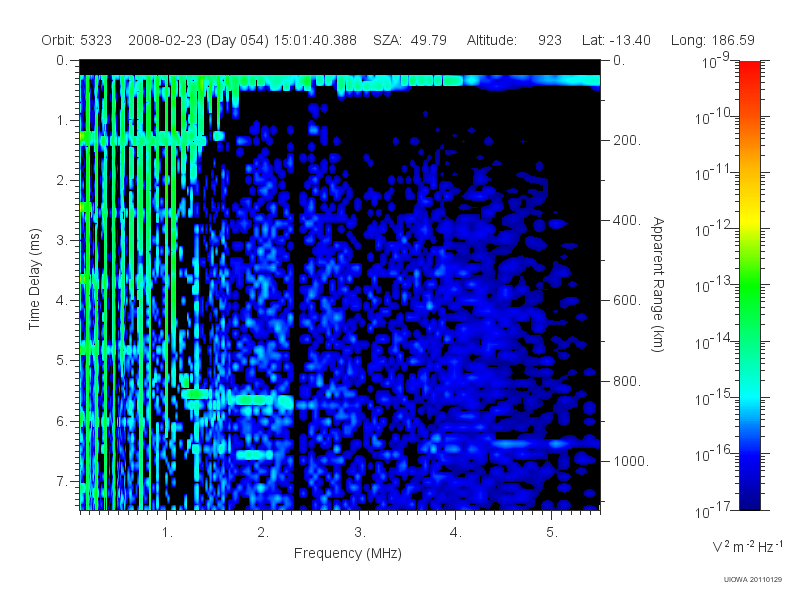This screenshot has height=600, width=800.
Task: Click the 10⁻¹² color scale label
Action: click(715, 229)
